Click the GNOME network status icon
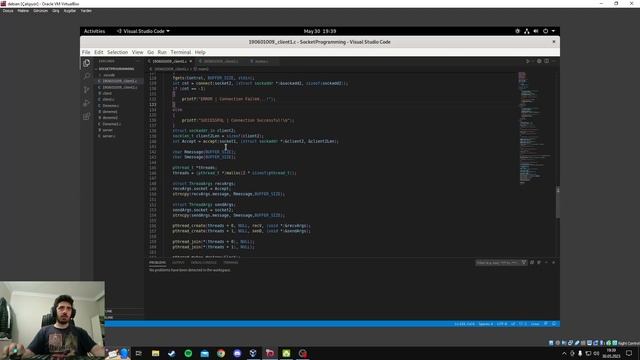This screenshot has height=360, width=640. coord(527,31)
